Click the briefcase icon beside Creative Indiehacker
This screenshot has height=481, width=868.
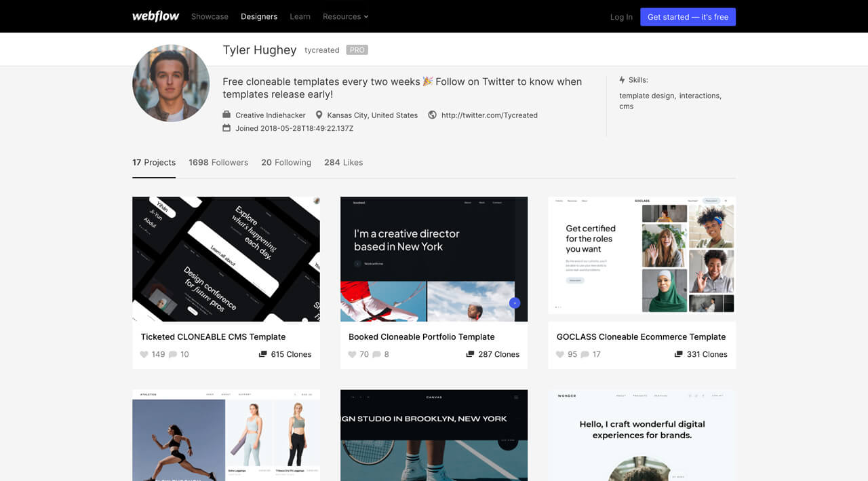[x=226, y=115]
